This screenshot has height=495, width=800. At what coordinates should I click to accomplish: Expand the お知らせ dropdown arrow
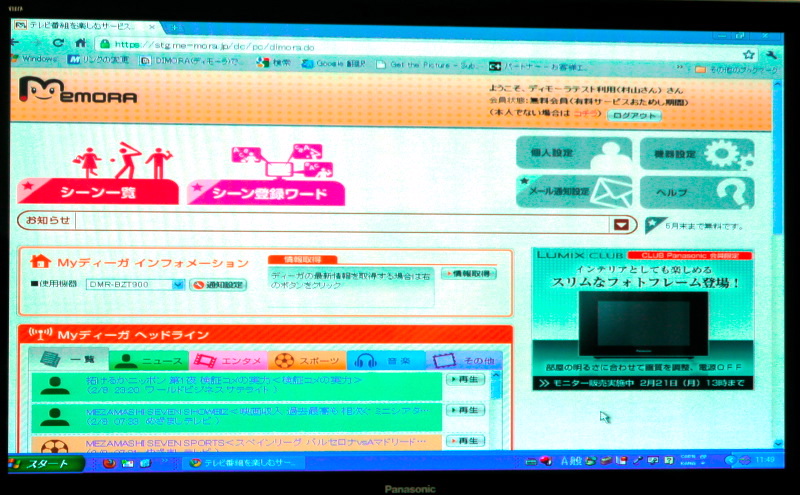click(x=621, y=225)
